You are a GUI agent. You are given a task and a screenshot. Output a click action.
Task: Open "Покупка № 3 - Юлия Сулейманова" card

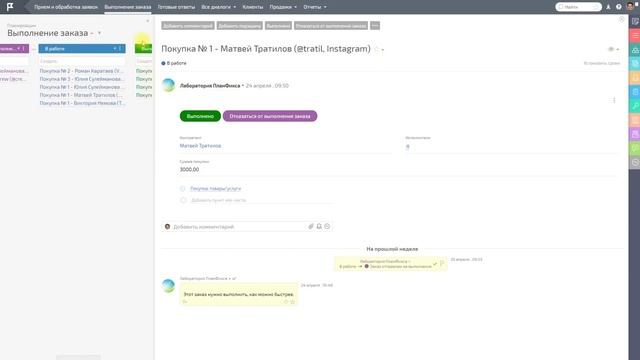click(82, 79)
